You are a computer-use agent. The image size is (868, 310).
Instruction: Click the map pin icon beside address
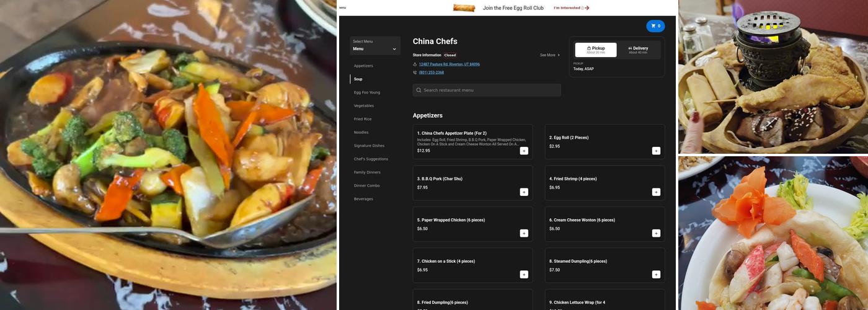point(415,64)
